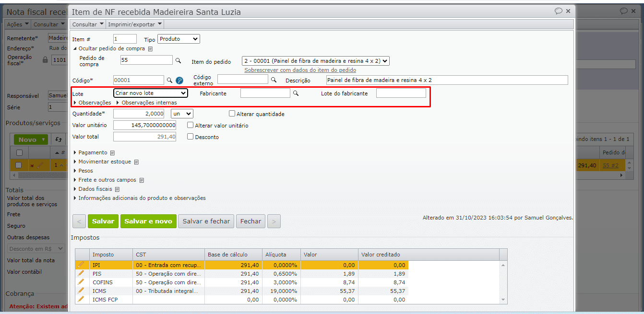This screenshot has height=314, width=644.
Task: Edit the PIS tax row with pencil icon
Action: [x=81, y=273]
